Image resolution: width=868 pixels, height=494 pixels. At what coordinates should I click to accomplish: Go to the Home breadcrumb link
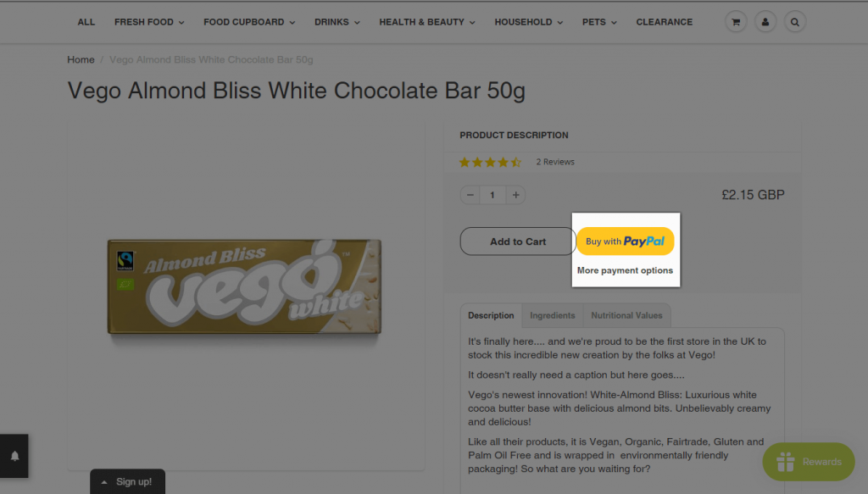(81, 60)
